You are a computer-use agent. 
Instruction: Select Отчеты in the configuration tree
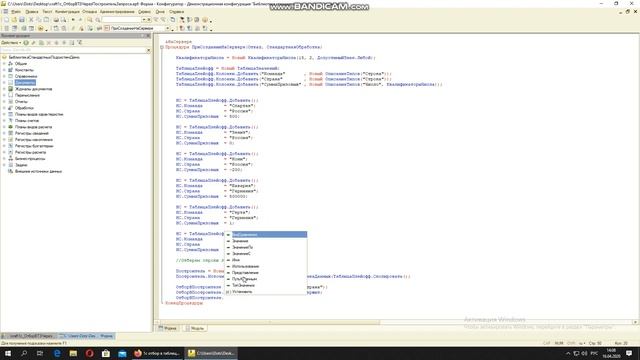(21, 102)
